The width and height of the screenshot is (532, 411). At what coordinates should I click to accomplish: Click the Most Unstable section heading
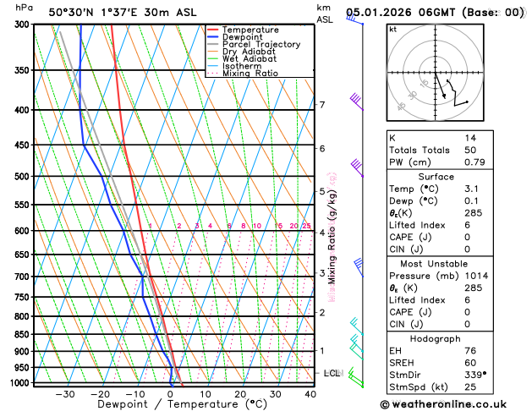coord(434,264)
